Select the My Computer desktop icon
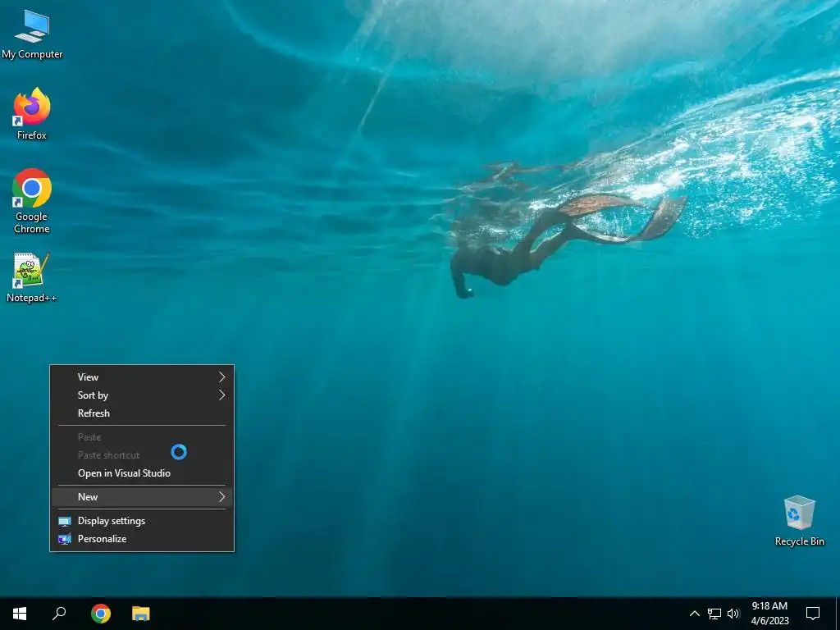Screen dimensions: 840x630 tap(32, 34)
